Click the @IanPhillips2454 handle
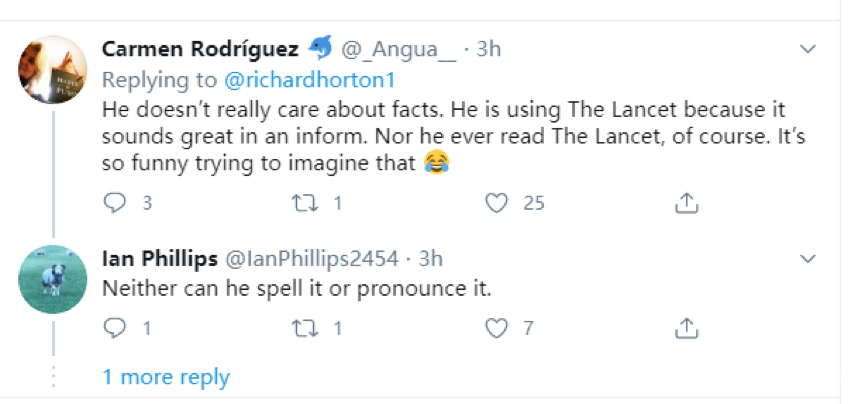Viewport: 865px width, 404px height. point(314,260)
